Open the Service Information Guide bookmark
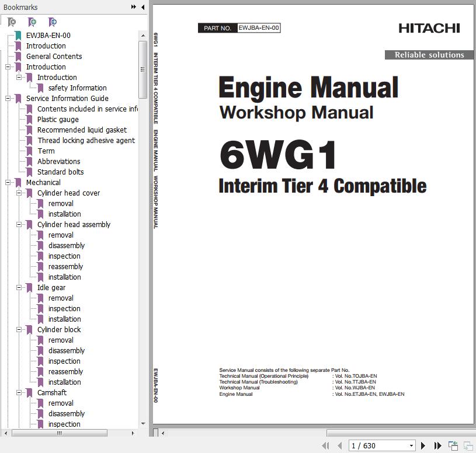The image size is (476, 453). pos(67,98)
